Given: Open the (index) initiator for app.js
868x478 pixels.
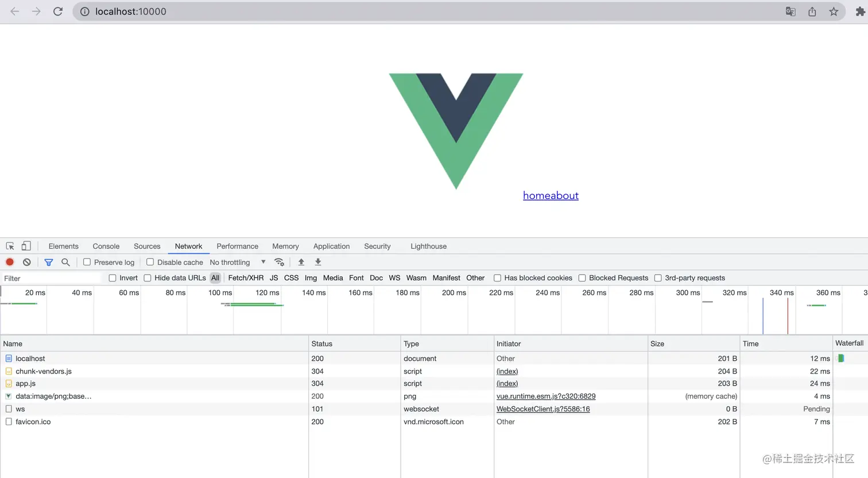Looking at the screenshot, I should pos(507,383).
